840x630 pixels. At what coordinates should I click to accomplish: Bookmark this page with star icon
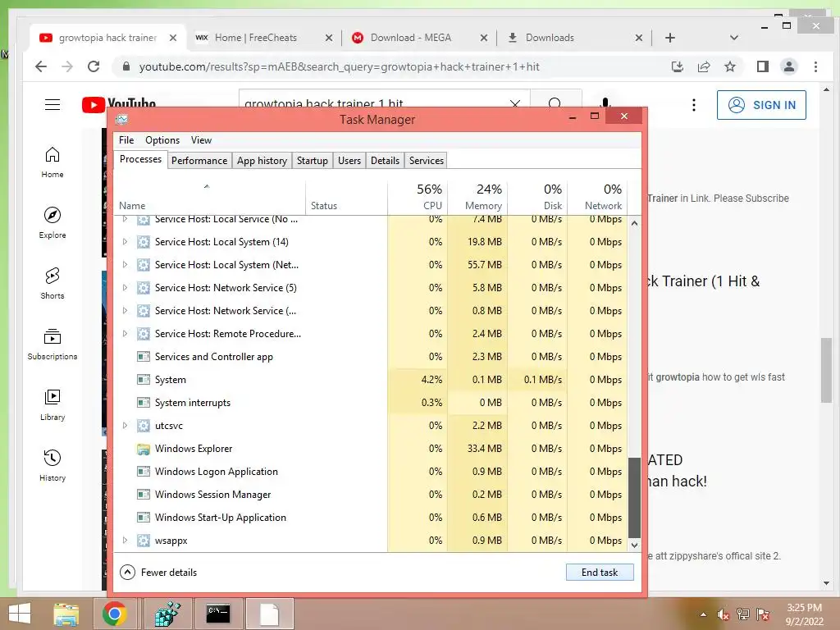(x=729, y=66)
